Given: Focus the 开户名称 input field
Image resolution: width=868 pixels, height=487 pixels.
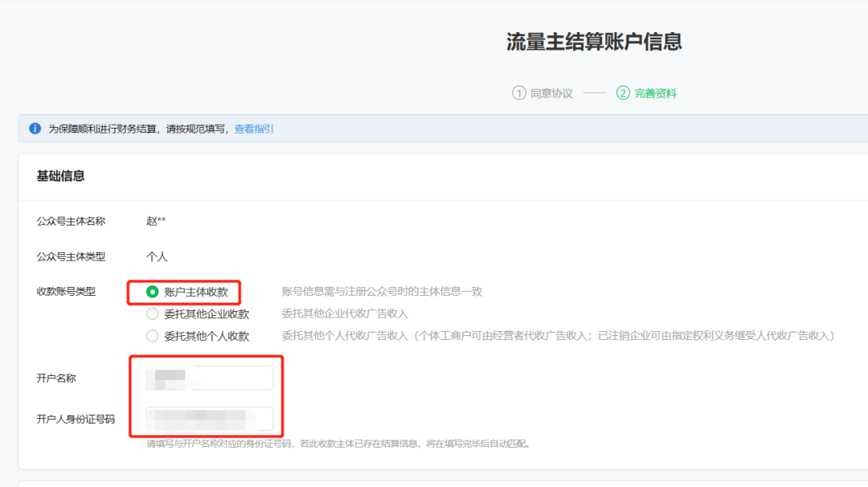Looking at the screenshot, I should tap(209, 378).
